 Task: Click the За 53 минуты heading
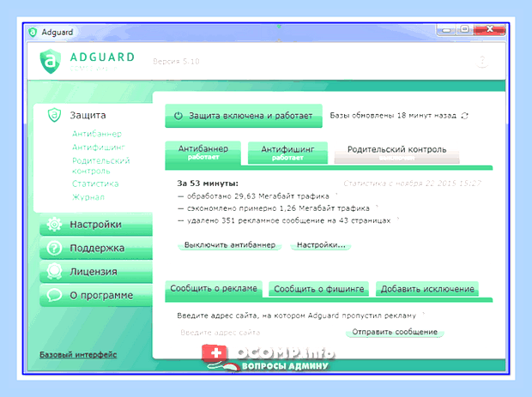(x=208, y=183)
